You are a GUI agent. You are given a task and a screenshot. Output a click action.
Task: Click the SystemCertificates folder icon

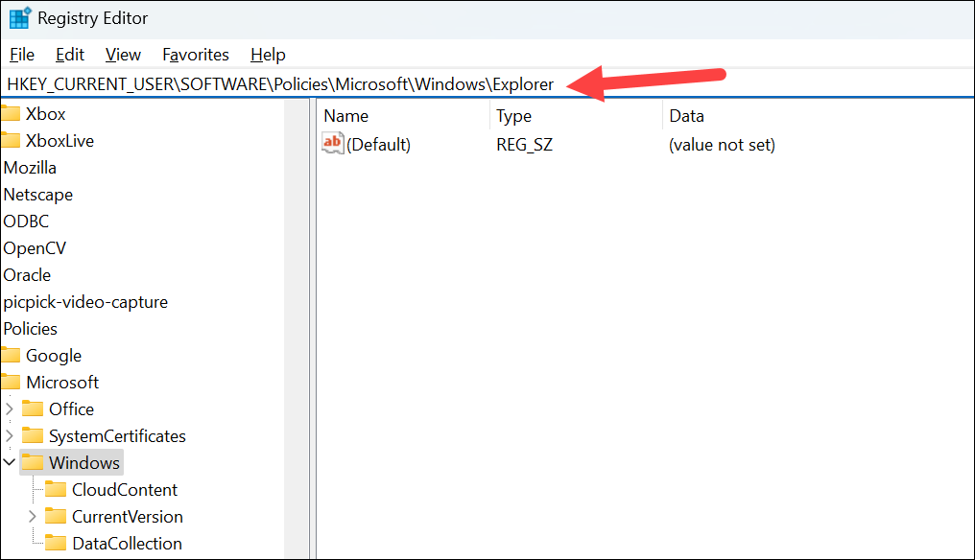click(x=33, y=435)
